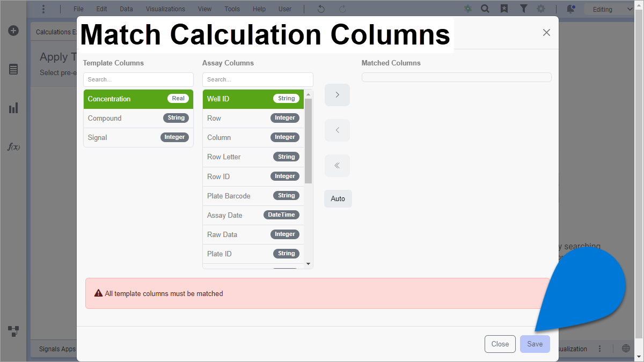Screen dimensions: 644x362
Task: Close the dialog with the Close button
Action: [x=500, y=344]
